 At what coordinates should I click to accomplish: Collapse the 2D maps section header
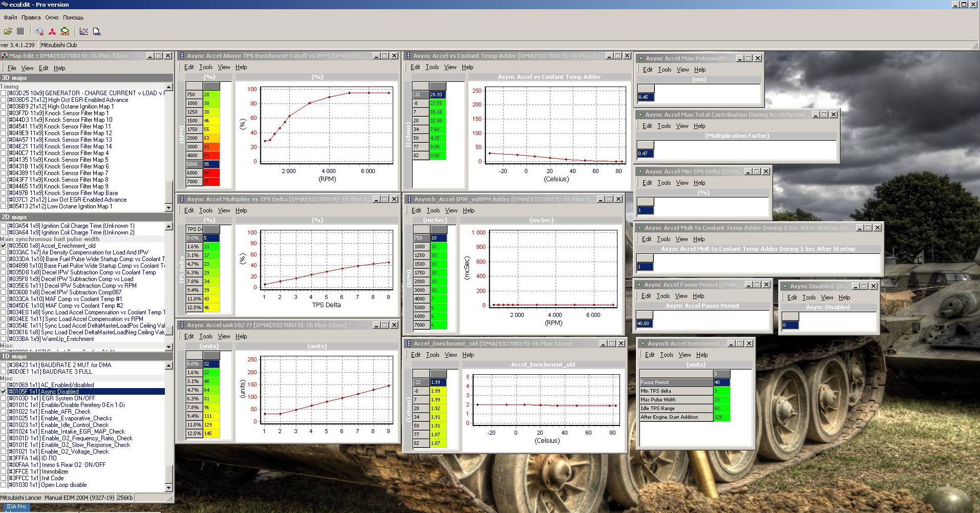click(14, 217)
